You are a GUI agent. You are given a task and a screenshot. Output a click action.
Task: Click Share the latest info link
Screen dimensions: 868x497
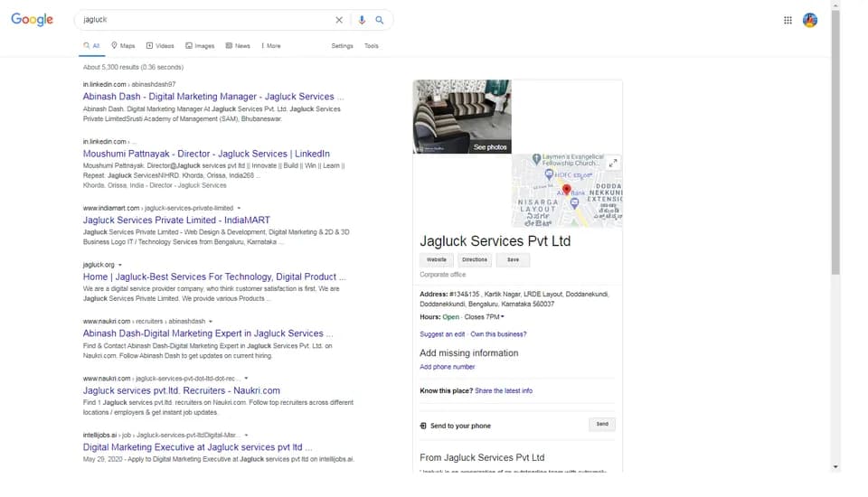pos(504,390)
